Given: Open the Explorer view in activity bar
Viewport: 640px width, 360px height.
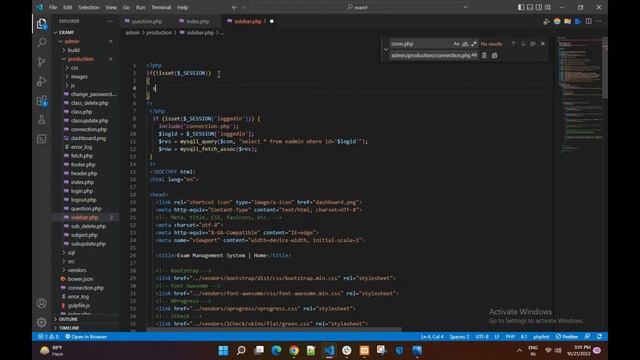Looking at the screenshot, I should [42, 24].
